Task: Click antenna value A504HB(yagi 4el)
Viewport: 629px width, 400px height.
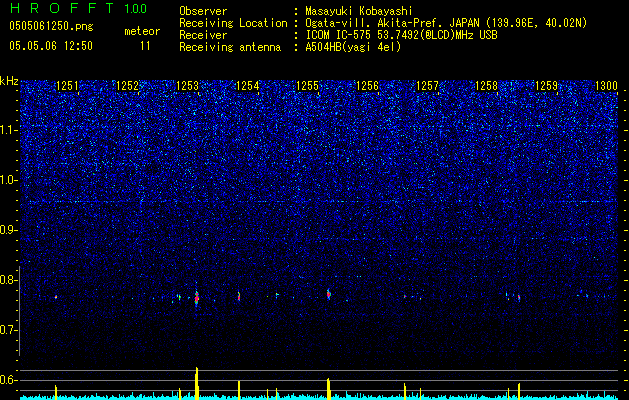Action: 353,47
